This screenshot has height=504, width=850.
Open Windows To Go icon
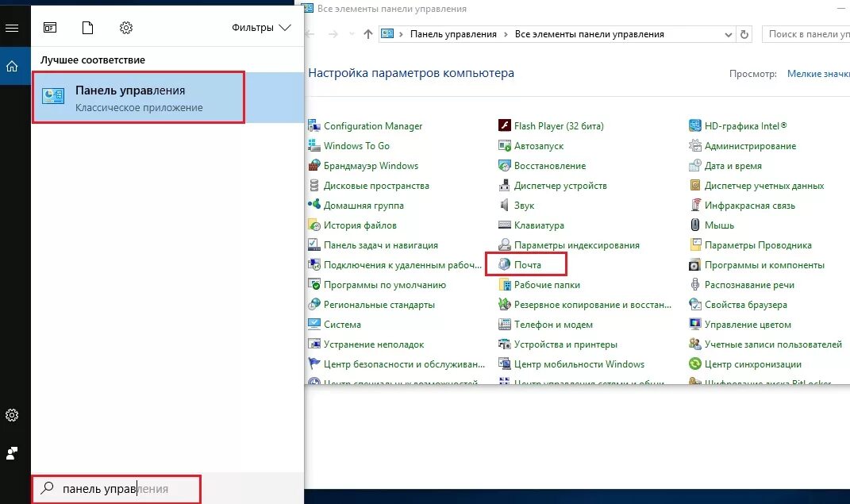(313, 146)
